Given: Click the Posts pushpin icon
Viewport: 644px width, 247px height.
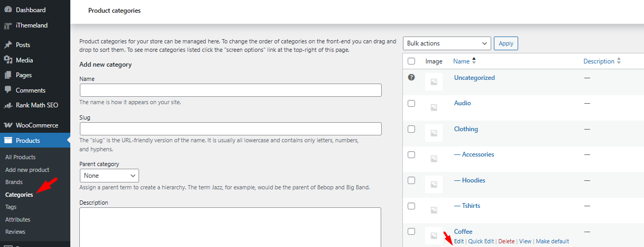Looking at the screenshot, I should tap(8, 45).
